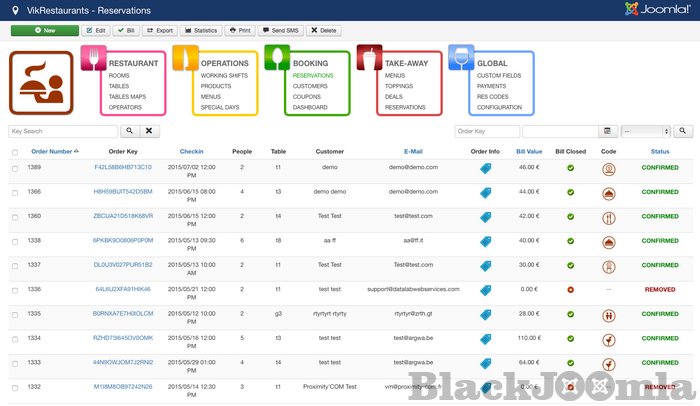The height and width of the screenshot is (406, 700).
Task: Click the green bill closed check for order 1366
Action: [x=569, y=192]
